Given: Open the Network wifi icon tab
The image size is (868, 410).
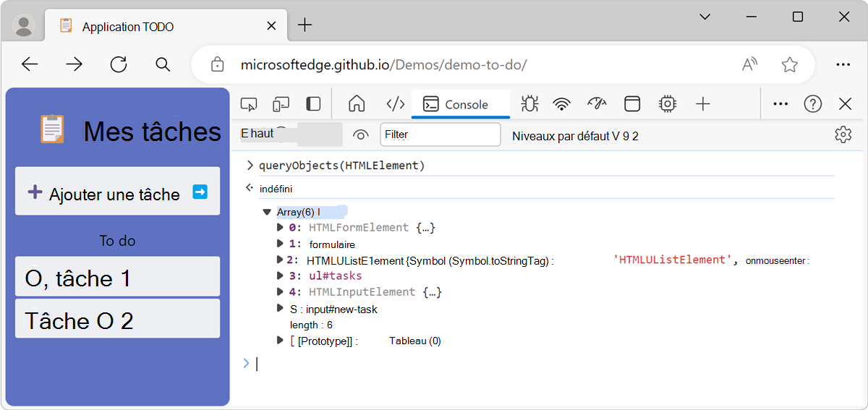Looking at the screenshot, I should pos(562,104).
